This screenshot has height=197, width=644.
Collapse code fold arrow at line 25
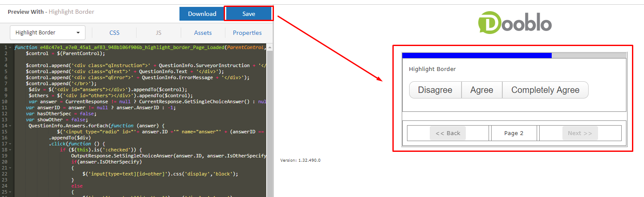11,192
